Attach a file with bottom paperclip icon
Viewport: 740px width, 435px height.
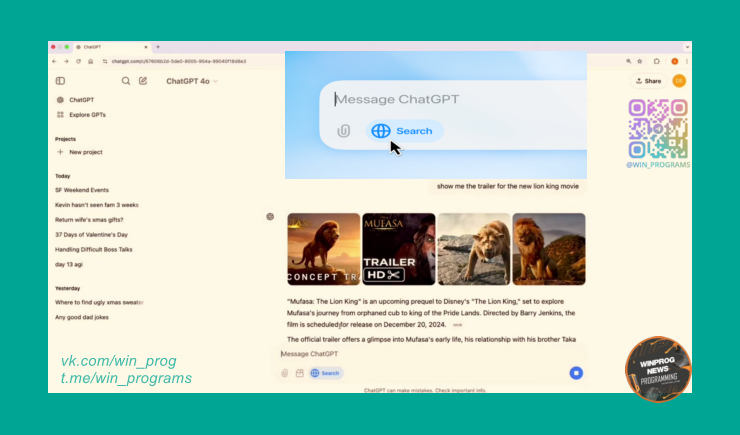pyautogui.click(x=285, y=373)
